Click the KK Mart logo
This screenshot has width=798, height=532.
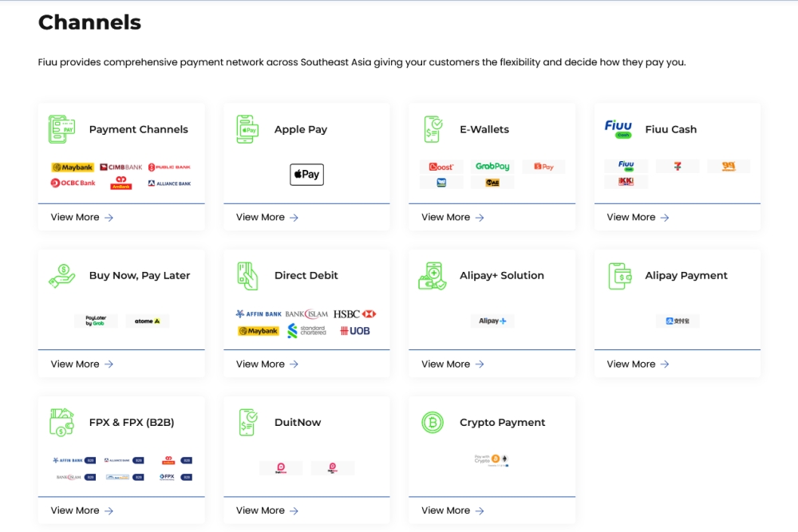626,182
